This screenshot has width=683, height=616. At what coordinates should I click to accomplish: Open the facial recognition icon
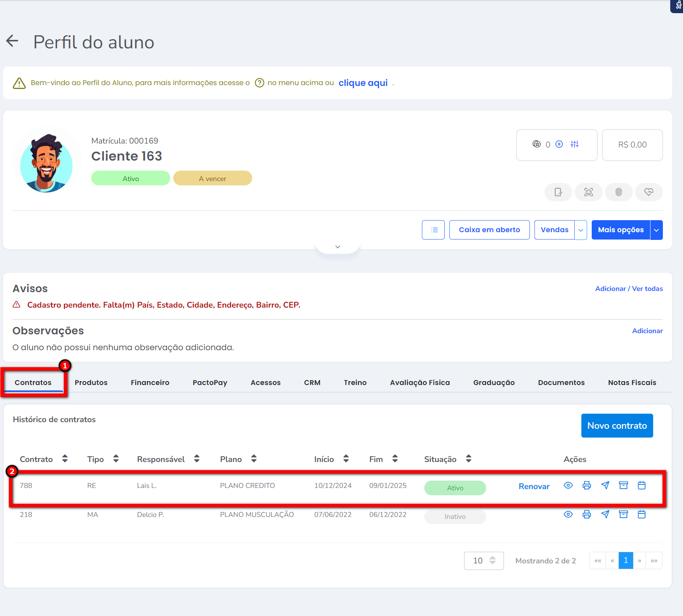(x=588, y=192)
